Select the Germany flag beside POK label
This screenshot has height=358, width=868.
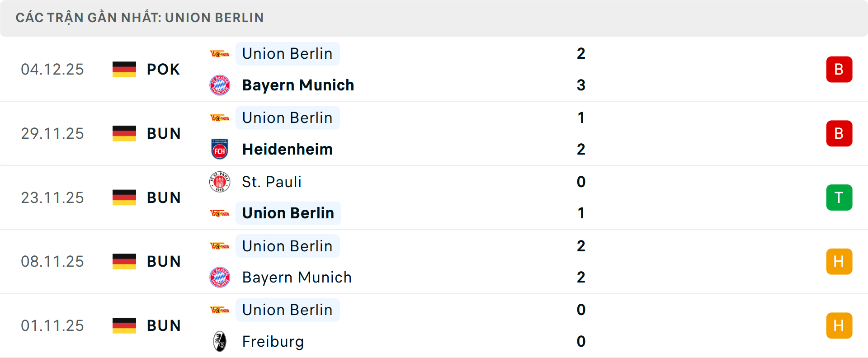click(x=124, y=69)
